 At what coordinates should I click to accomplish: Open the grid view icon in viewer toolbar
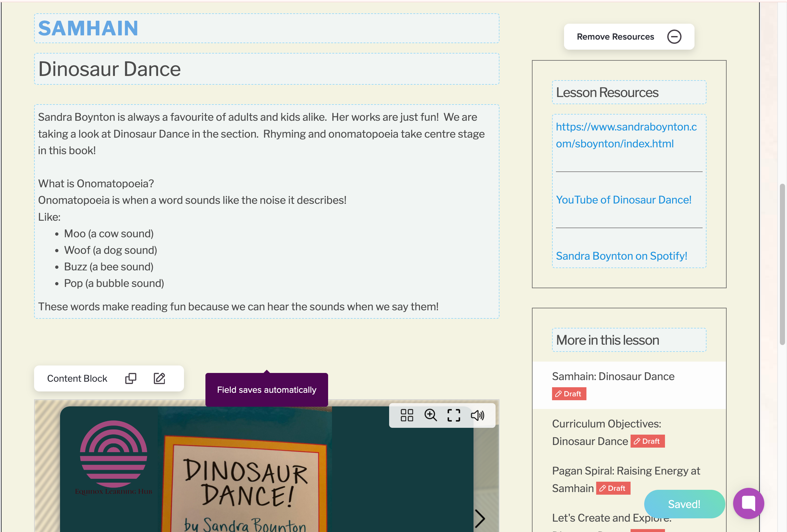click(x=407, y=415)
